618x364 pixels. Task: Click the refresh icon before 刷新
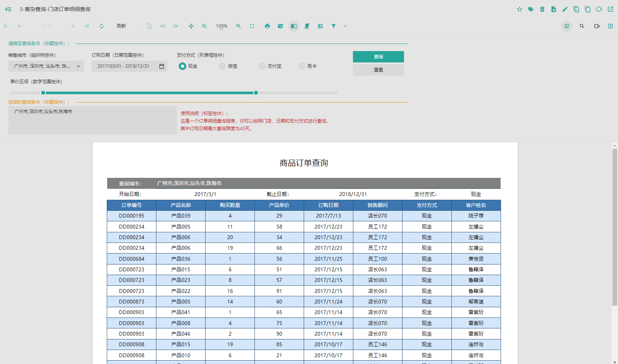point(101,26)
